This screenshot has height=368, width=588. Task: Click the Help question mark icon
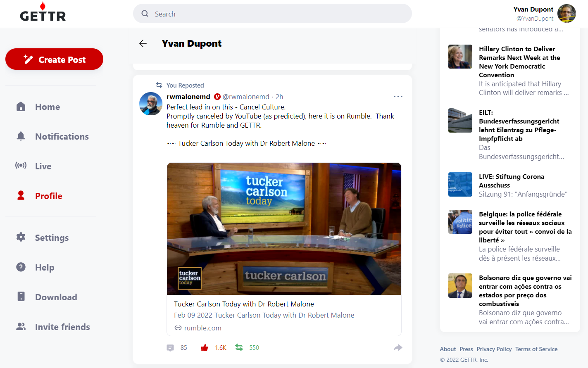pyautogui.click(x=21, y=267)
